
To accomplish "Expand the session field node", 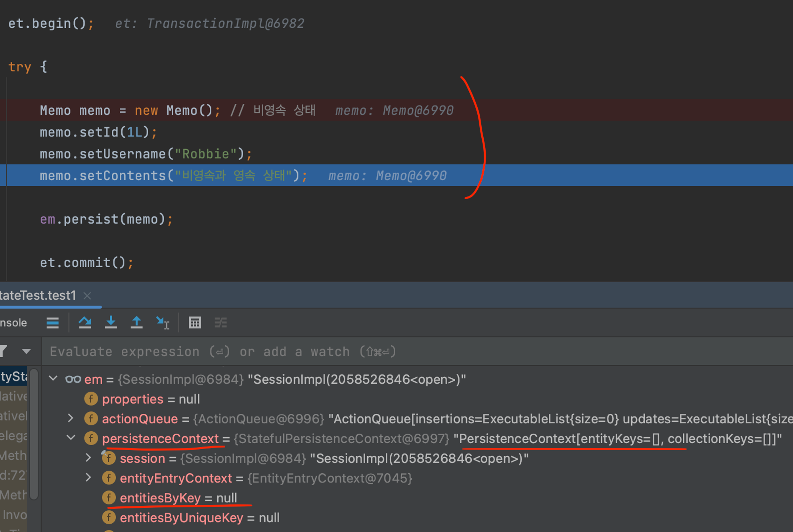I will click(88, 458).
